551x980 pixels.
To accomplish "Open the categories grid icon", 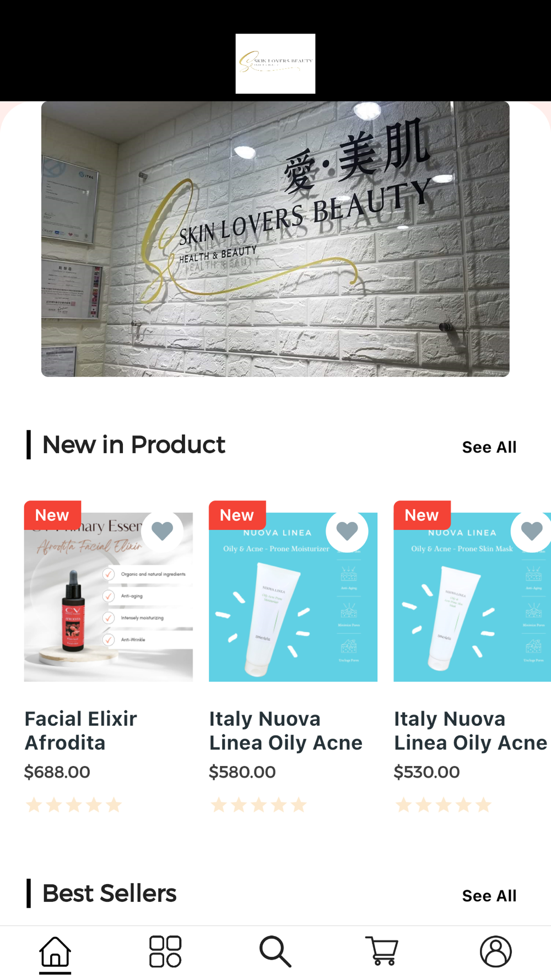I will coord(165,952).
